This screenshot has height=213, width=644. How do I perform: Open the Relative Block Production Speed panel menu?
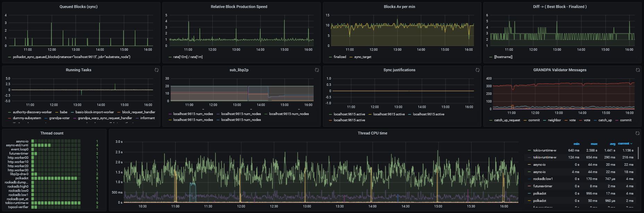coord(239,7)
